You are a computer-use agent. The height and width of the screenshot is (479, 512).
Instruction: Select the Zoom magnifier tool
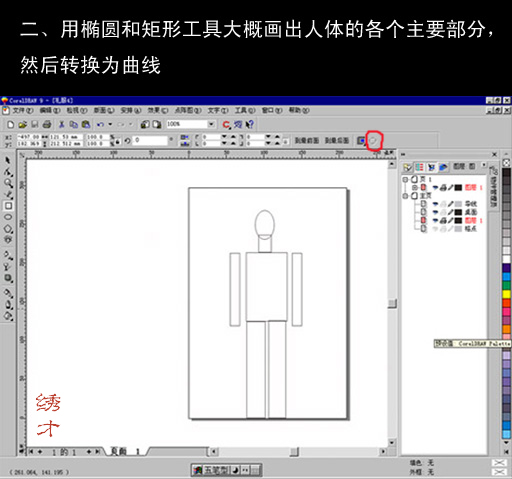coord(8,183)
